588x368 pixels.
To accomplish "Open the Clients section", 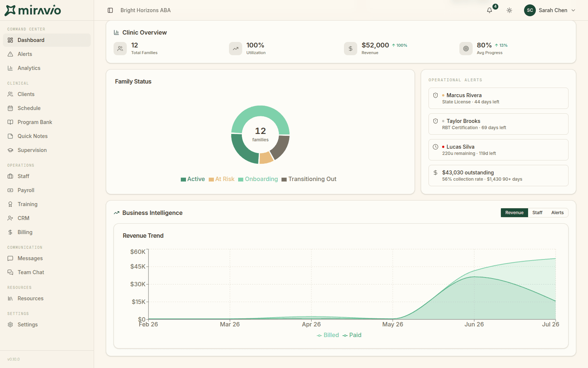I will click(47, 94).
